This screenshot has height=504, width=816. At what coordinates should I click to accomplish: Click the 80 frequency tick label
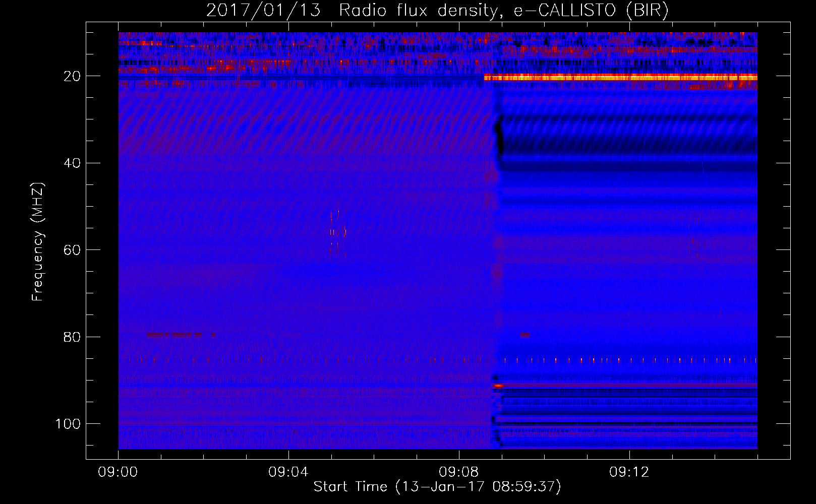[72, 337]
